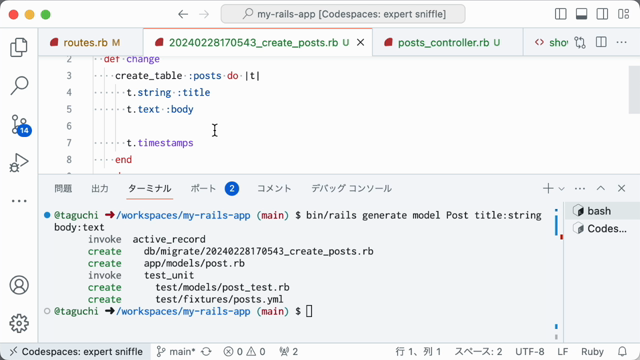Click the main* branch in status bar

click(177, 351)
